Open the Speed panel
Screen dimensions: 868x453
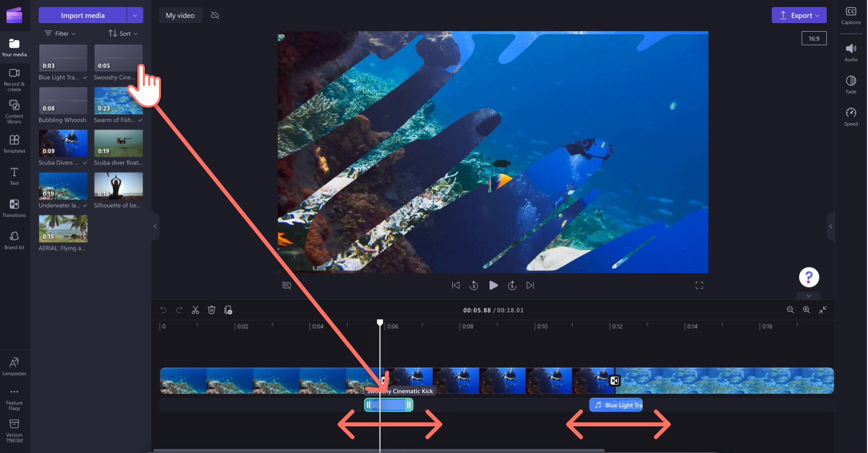(x=851, y=117)
